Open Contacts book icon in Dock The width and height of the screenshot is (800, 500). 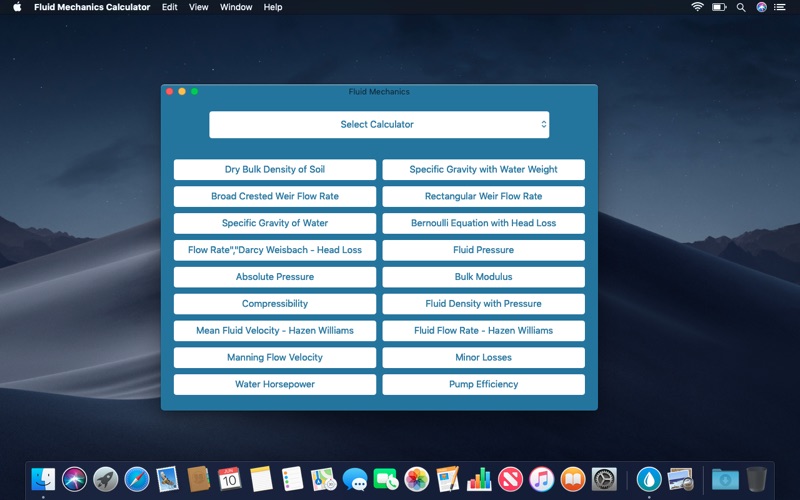tap(198, 479)
